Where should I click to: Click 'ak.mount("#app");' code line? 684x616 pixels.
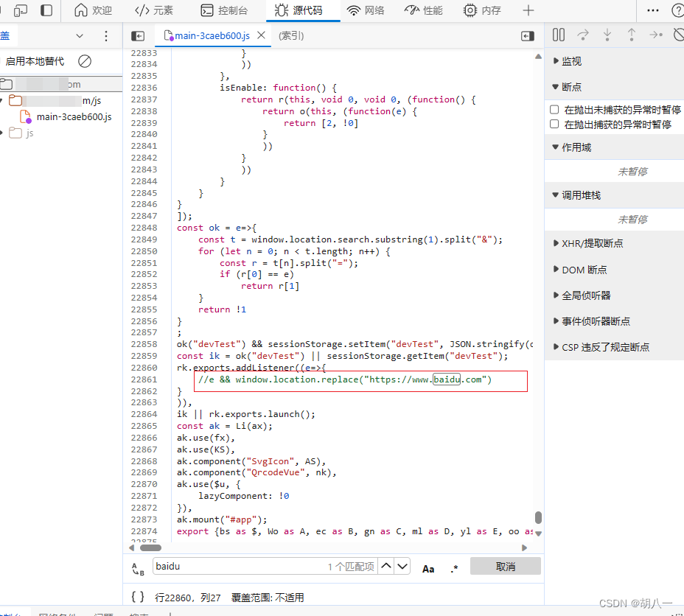[x=222, y=519]
